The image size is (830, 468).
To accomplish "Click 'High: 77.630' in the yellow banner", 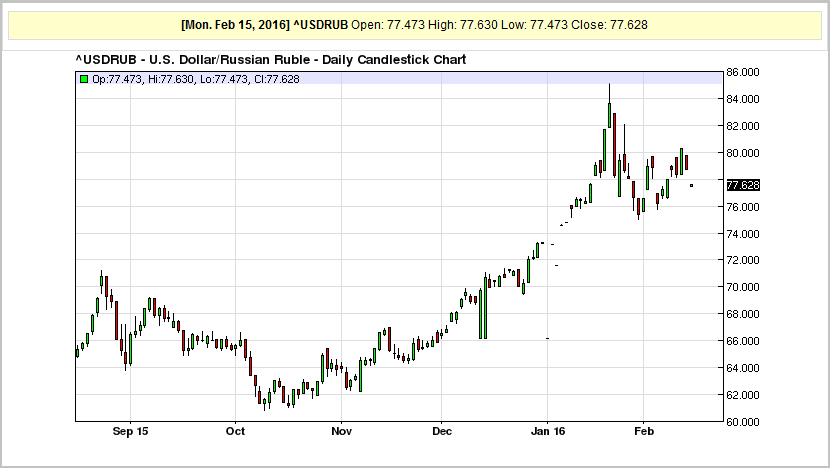I will [463, 25].
